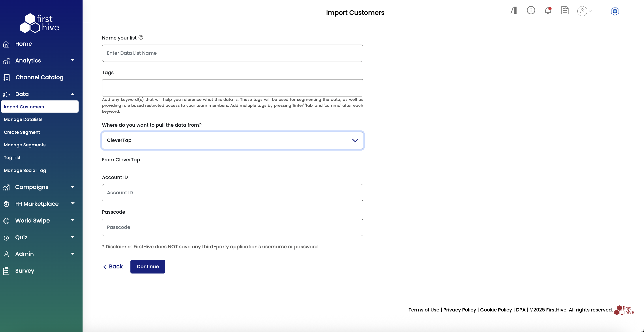Viewport: 644px width, 332px height.
Task: Open Privacy Policy link
Action: tap(459, 310)
